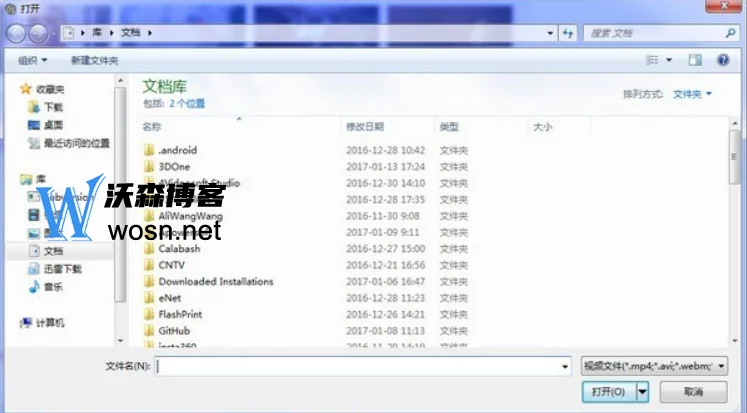The image size is (747, 413).
Task: Click the 文件名 text input field
Action: [358, 366]
